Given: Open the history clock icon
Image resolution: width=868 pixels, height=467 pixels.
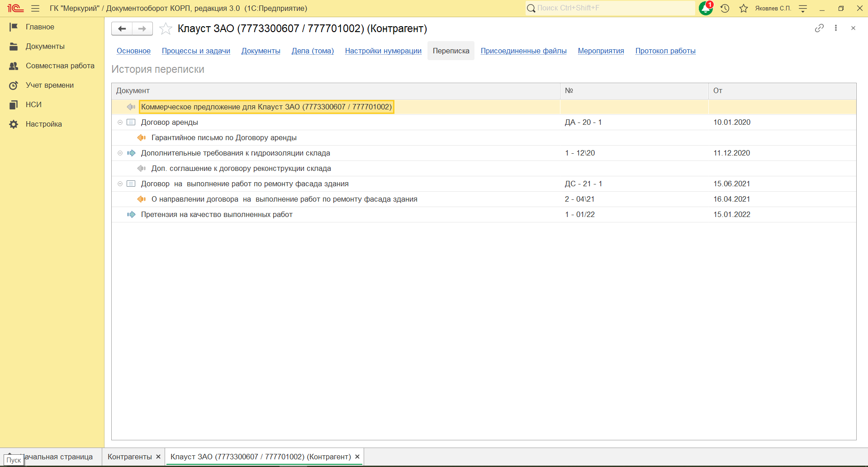Looking at the screenshot, I should click(725, 8).
